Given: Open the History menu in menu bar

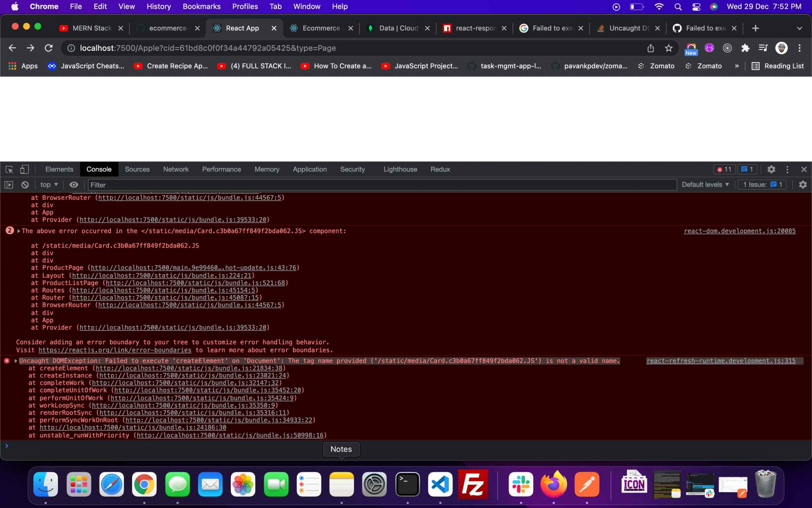Looking at the screenshot, I should [158, 6].
